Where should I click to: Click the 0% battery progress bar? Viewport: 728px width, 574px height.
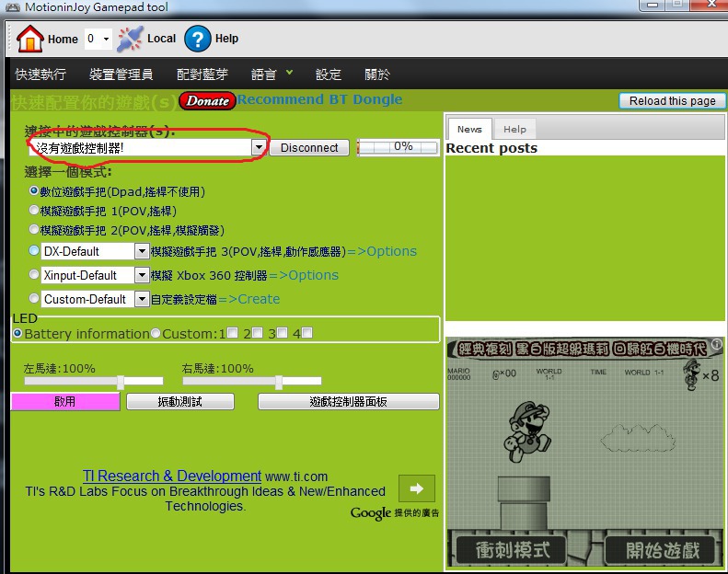pyautogui.click(x=398, y=147)
